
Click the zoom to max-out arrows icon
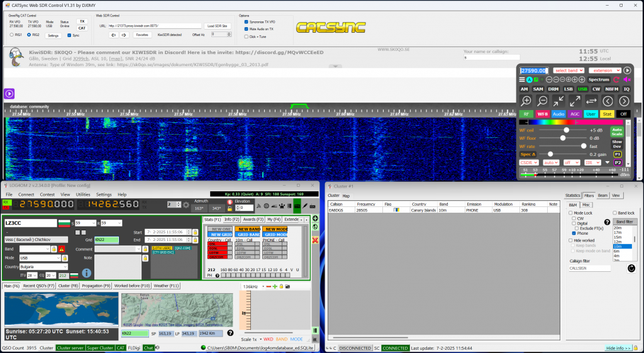point(575,101)
